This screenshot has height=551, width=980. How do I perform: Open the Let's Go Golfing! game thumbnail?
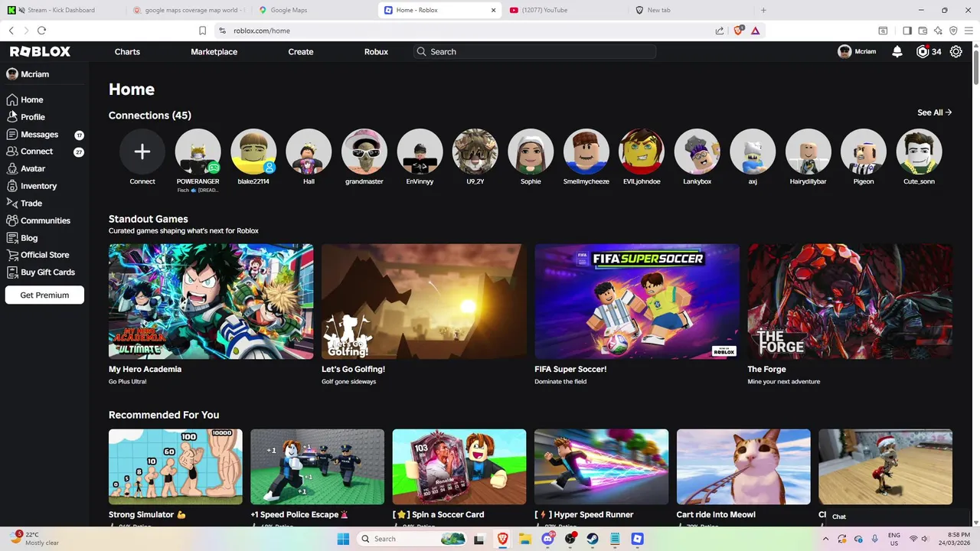424,302
